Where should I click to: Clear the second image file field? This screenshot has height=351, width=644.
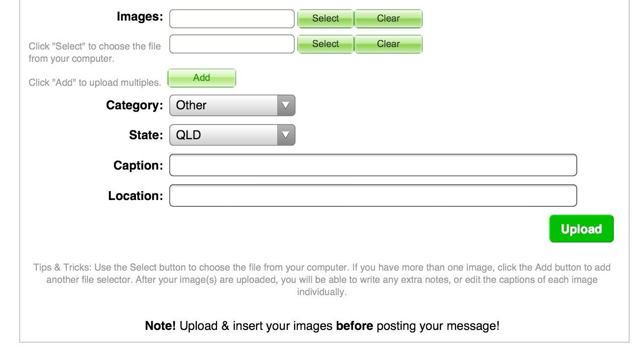388,44
